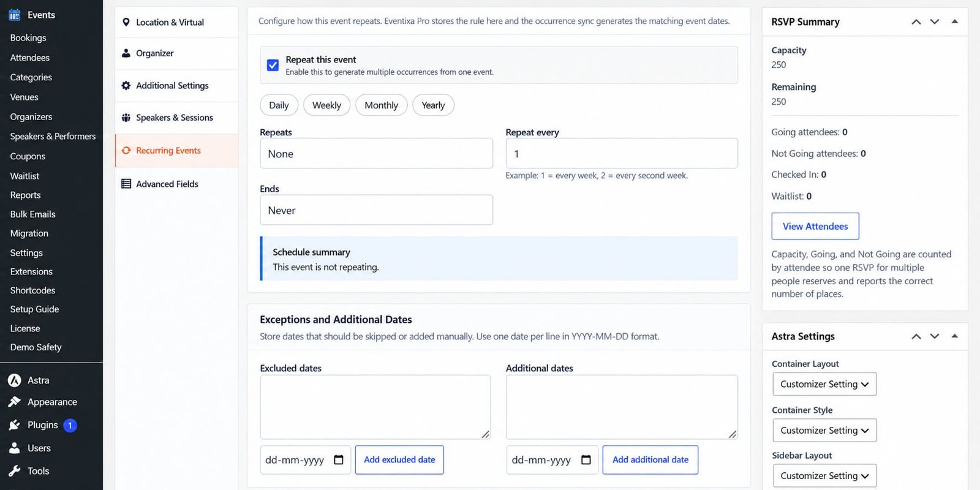Click the Add excluded date button
Screen dimensions: 980x490
click(399, 460)
